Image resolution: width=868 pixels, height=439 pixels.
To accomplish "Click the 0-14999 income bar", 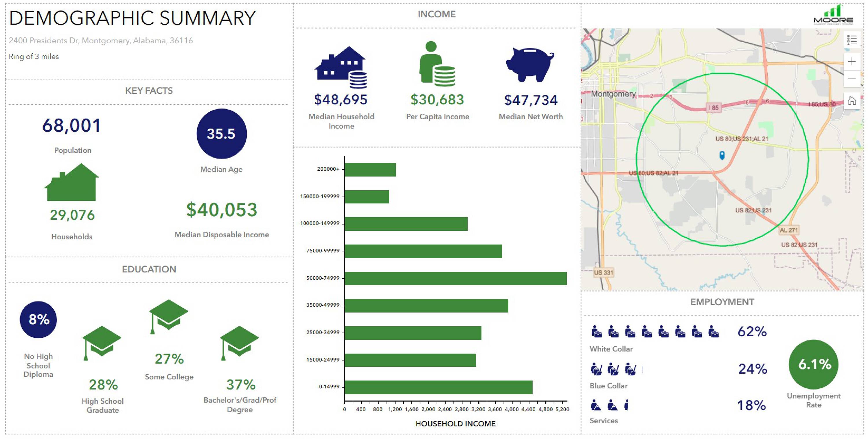I will tap(438, 387).
